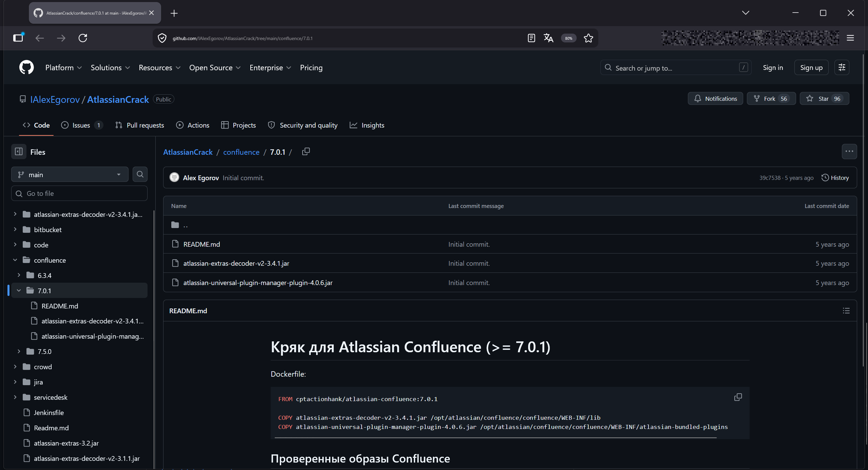
Task: Expand the Platform navigation menu
Action: (63, 68)
